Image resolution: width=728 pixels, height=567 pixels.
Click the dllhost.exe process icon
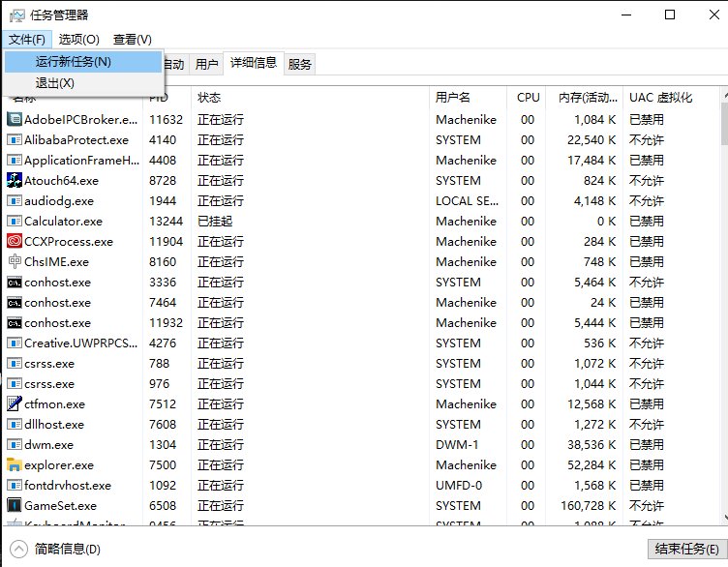pos(15,424)
